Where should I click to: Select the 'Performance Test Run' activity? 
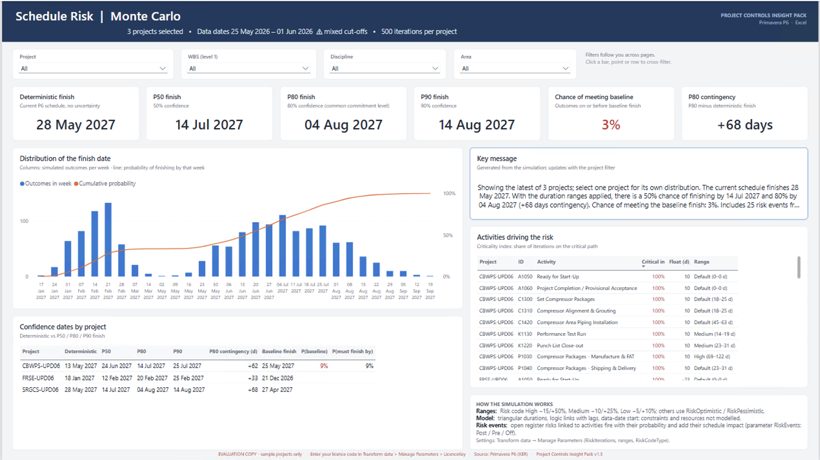(x=608, y=334)
